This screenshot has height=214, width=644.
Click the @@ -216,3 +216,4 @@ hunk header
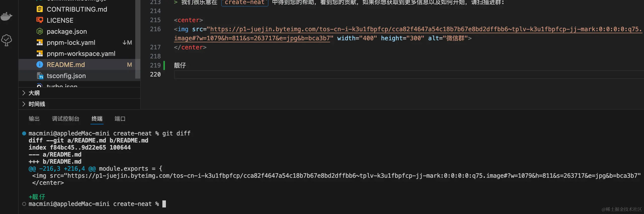(62, 169)
